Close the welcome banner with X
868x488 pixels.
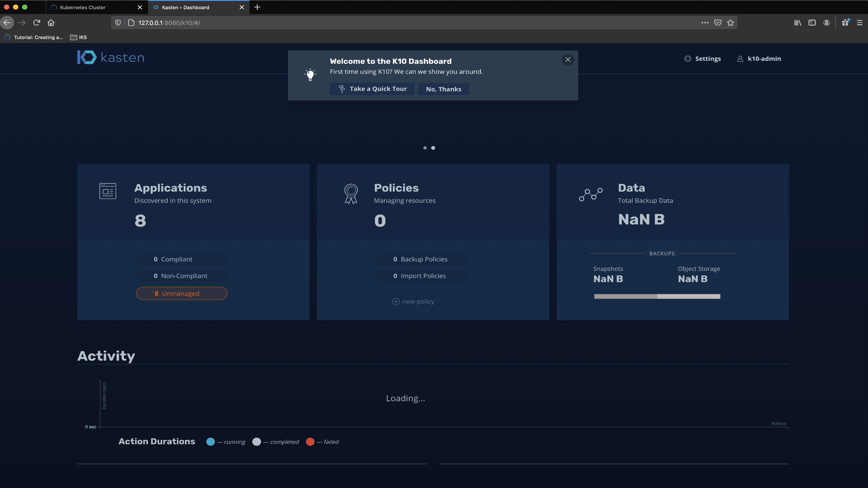click(x=568, y=60)
